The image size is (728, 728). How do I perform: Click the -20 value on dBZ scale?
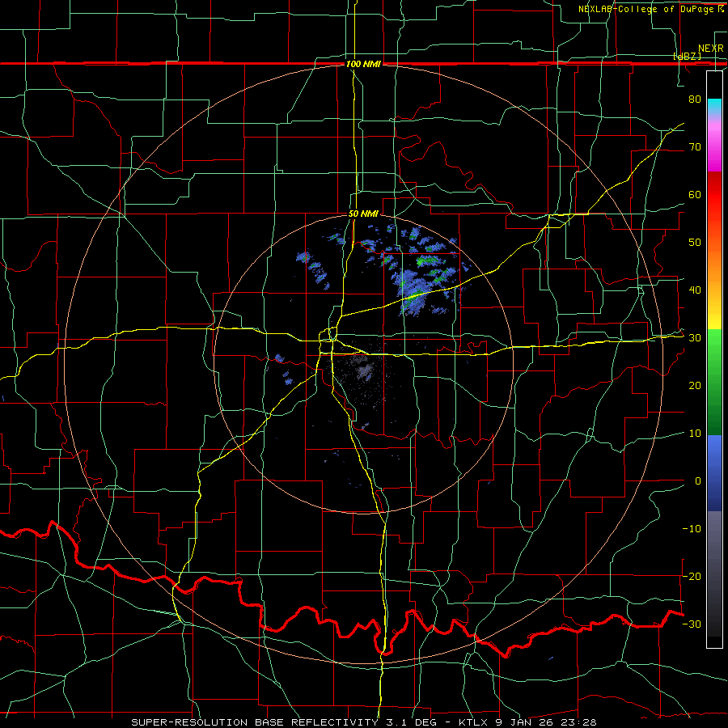tap(692, 576)
